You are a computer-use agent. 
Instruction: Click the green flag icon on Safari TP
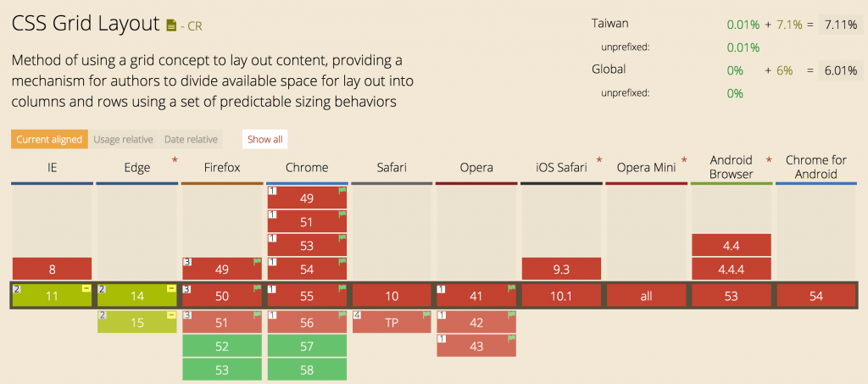tap(426, 314)
